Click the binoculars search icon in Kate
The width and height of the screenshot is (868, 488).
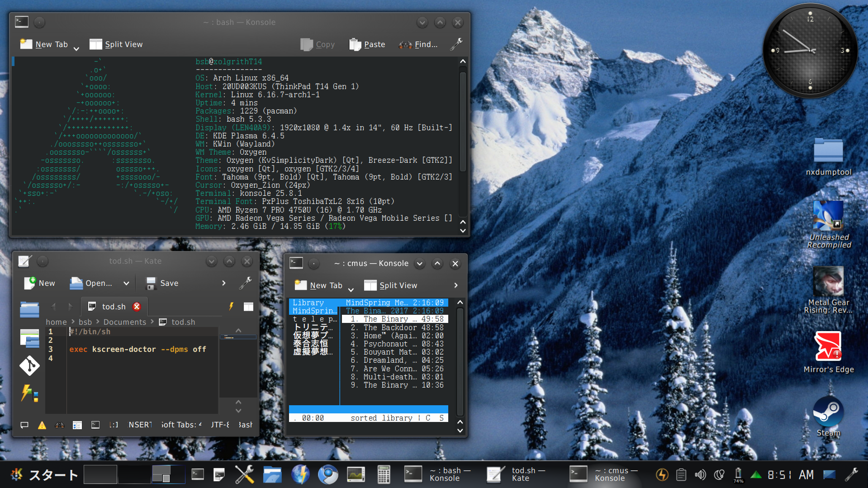click(59, 425)
